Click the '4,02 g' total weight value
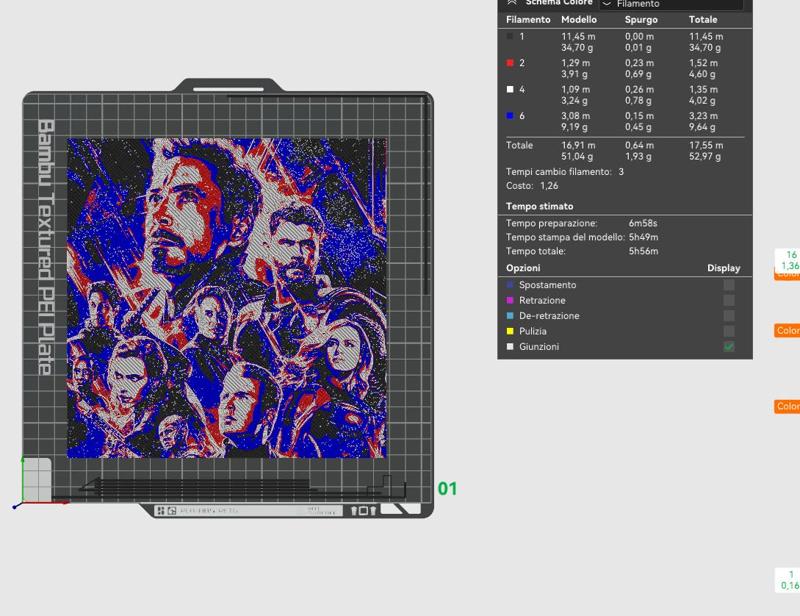This screenshot has height=616, width=800. click(702, 101)
